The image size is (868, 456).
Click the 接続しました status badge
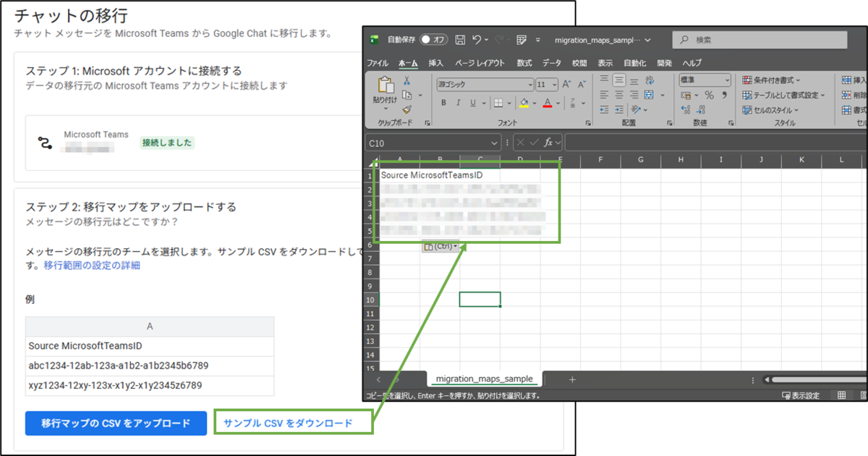click(x=167, y=143)
